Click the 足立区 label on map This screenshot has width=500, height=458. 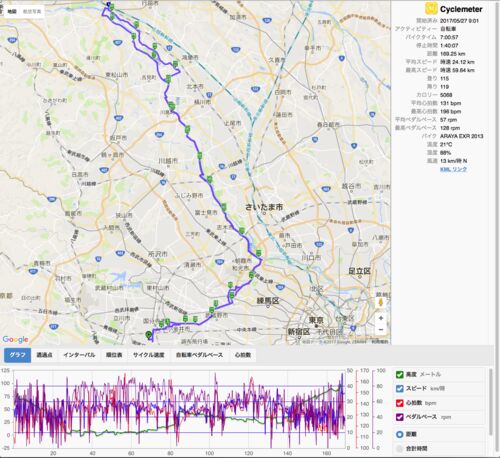[x=360, y=271]
